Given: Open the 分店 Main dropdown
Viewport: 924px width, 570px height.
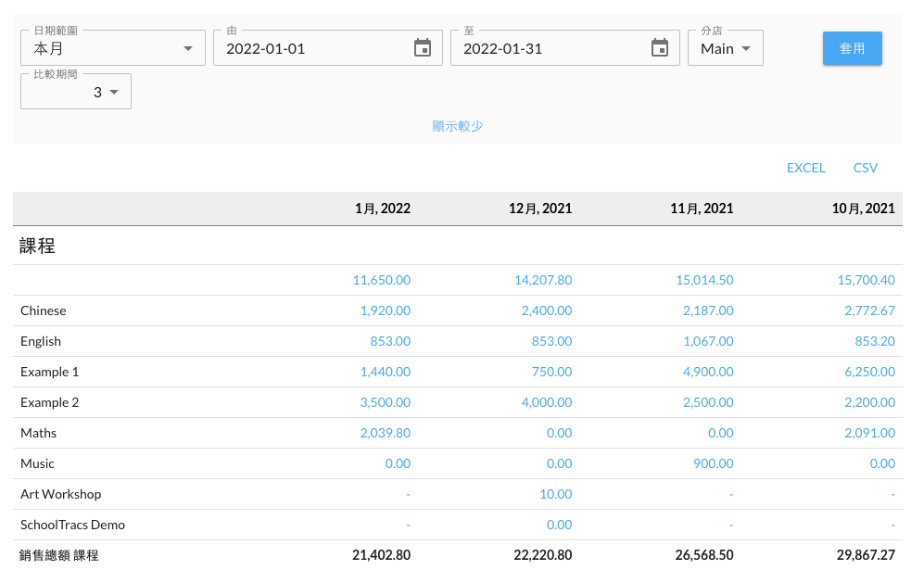Looking at the screenshot, I should coord(726,48).
